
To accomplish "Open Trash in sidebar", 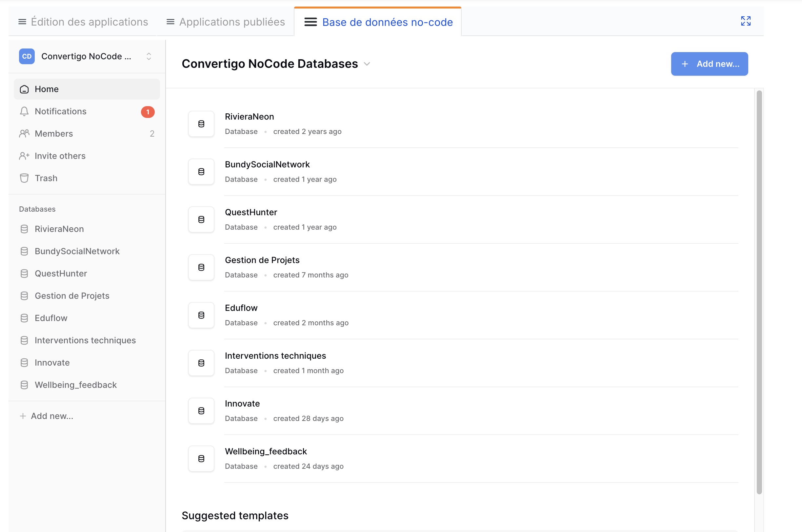I will [87, 178].
